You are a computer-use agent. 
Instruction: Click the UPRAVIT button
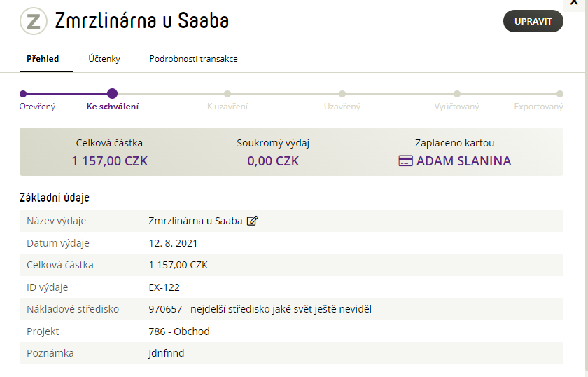point(533,22)
